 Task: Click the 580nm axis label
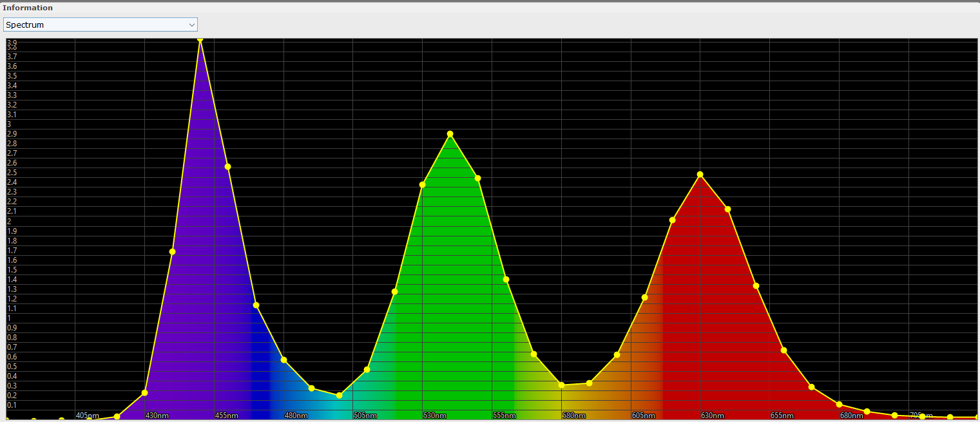tap(574, 416)
